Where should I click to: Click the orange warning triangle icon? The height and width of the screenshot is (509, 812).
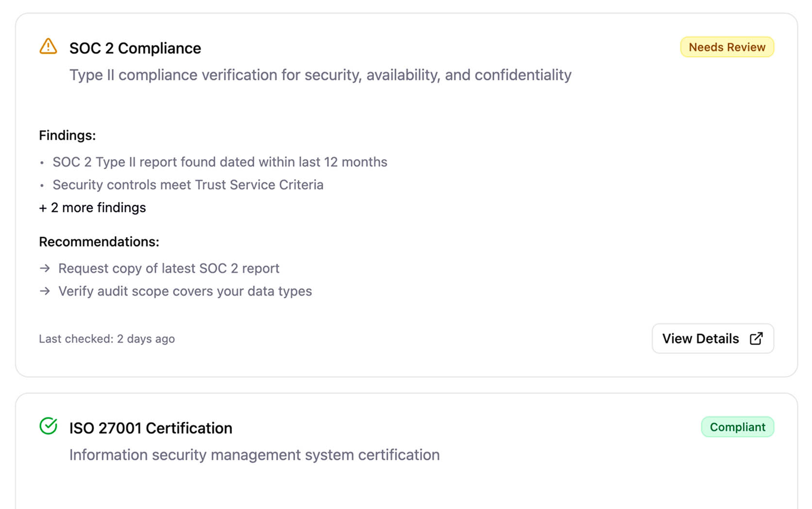(48, 47)
